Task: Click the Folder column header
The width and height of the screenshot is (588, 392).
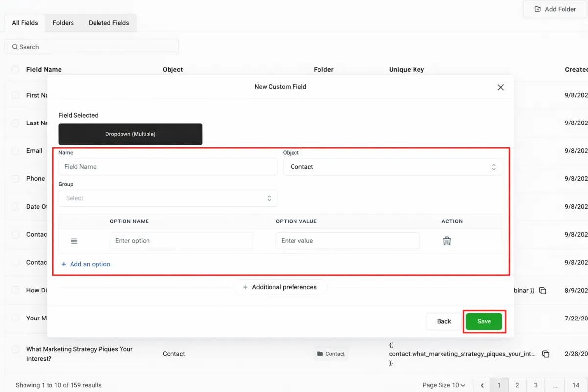Action: coord(324,70)
